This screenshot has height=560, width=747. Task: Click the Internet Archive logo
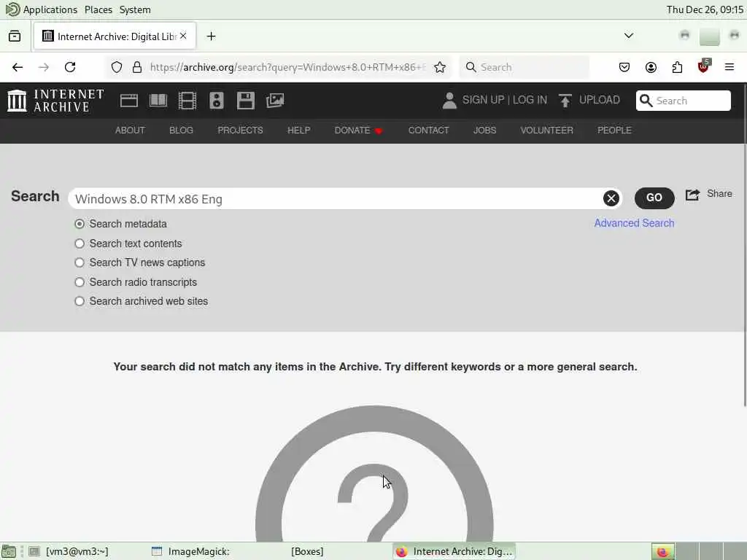pyautogui.click(x=55, y=101)
